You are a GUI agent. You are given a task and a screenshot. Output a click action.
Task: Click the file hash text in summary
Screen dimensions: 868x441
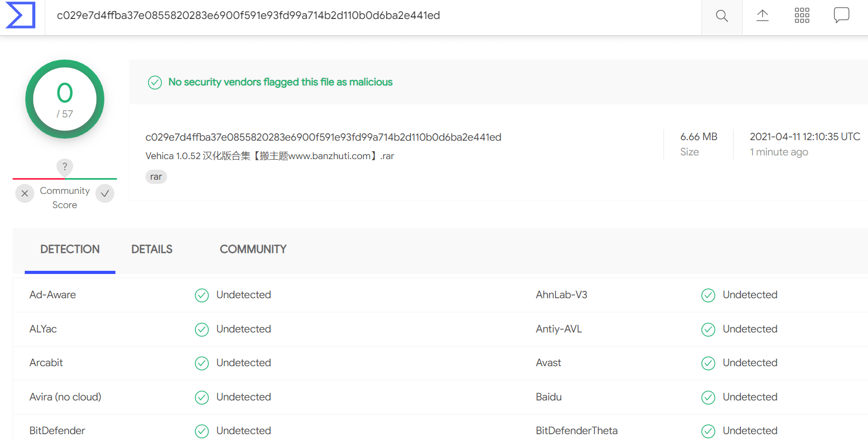(323, 137)
